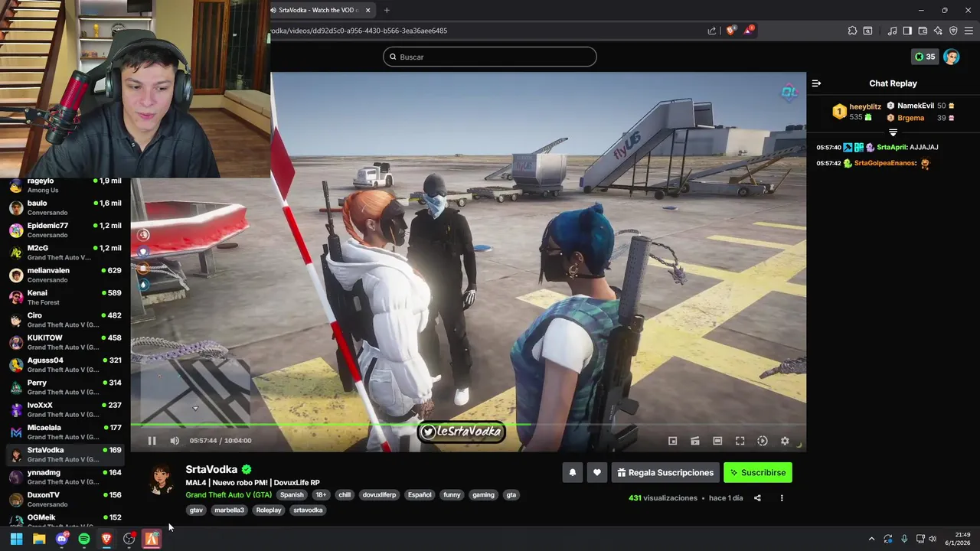Open video player settings gear
This screenshot has height=551, width=980.
[785, 441]
